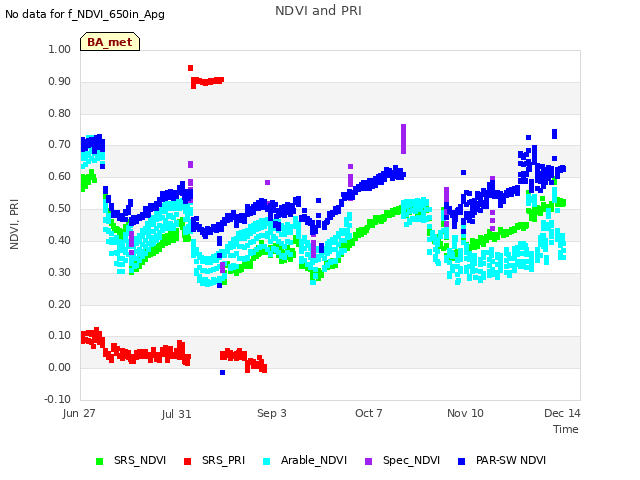Click the Dec 14 x-axis tick label
Viewport: 640px width, 480px height.
[562, 413]
